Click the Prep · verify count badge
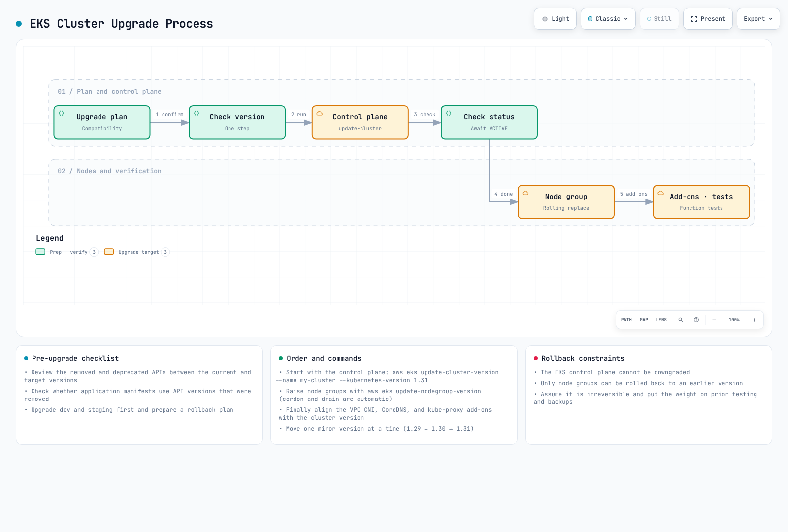 [x=94, y=252]
